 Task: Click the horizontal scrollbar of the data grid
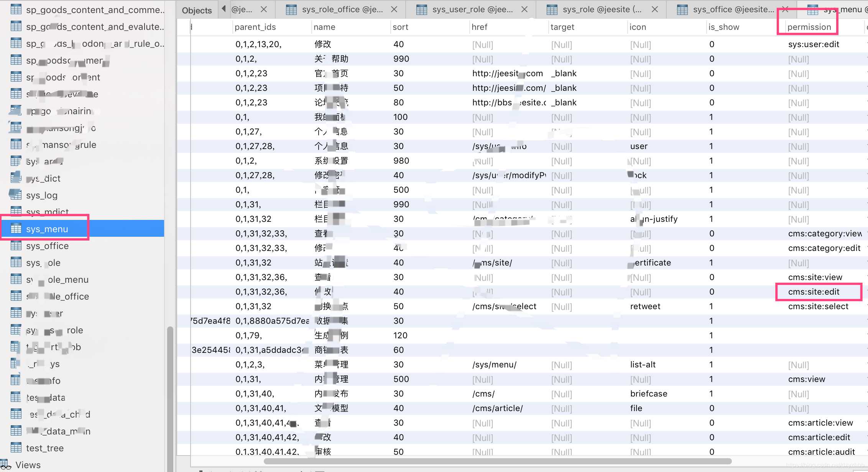(498, 461)
